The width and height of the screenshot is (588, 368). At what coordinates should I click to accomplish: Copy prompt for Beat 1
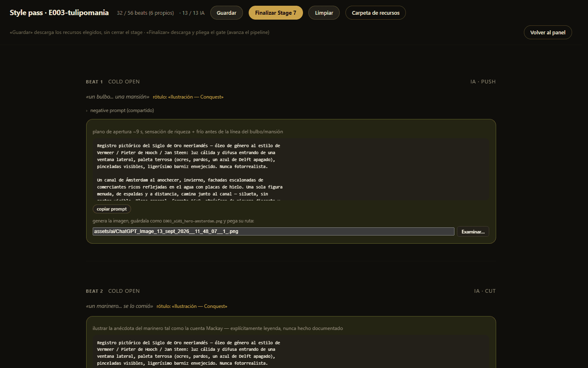click(x=111, y=209)
